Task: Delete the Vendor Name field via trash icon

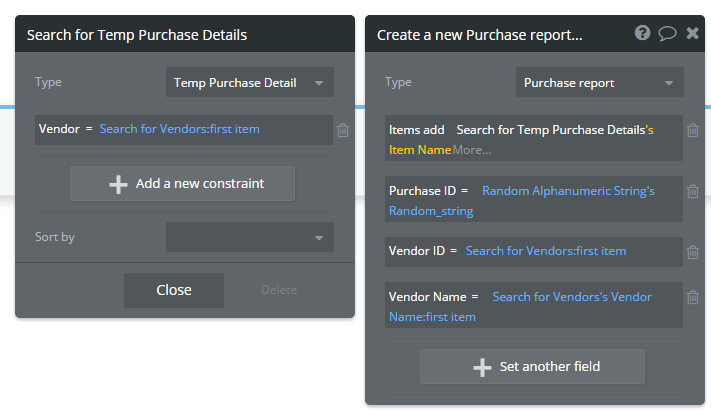Action: pyautogui.click(x=692, y=297)
